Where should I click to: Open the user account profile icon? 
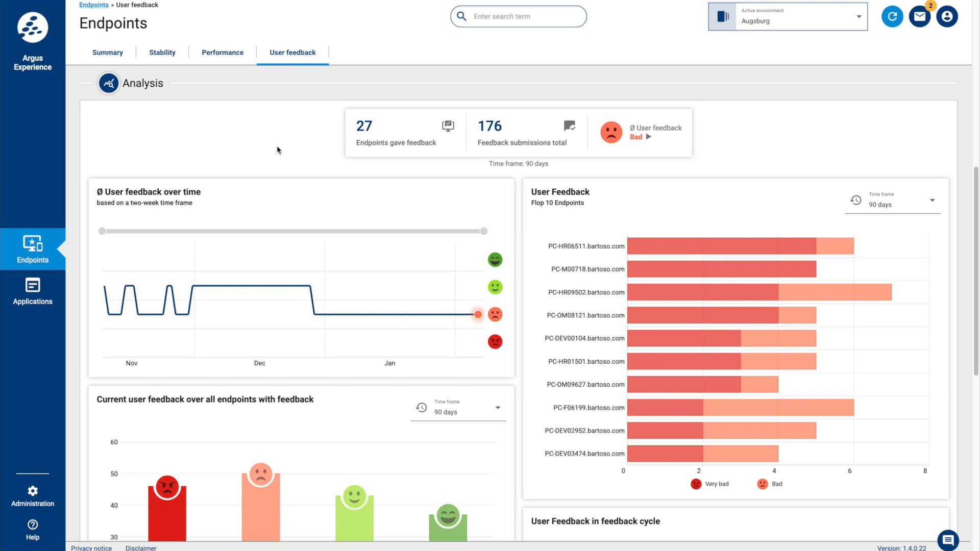pyautogui.click(x=947, y=16)
